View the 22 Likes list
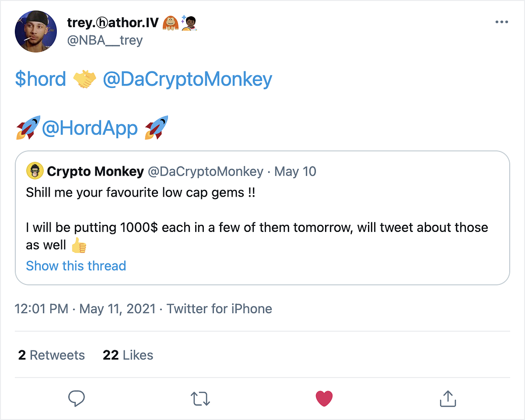The height and width of the screenshot is (420, 525). point(128,355)
